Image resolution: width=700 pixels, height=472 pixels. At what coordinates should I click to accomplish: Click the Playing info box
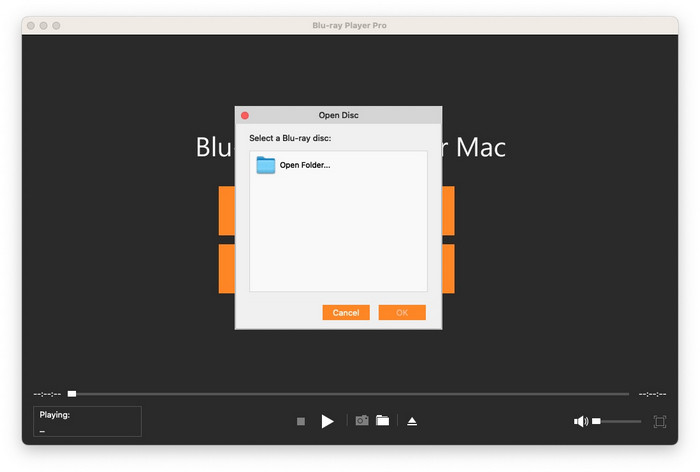pyautogui.click(x=88, y=421)
